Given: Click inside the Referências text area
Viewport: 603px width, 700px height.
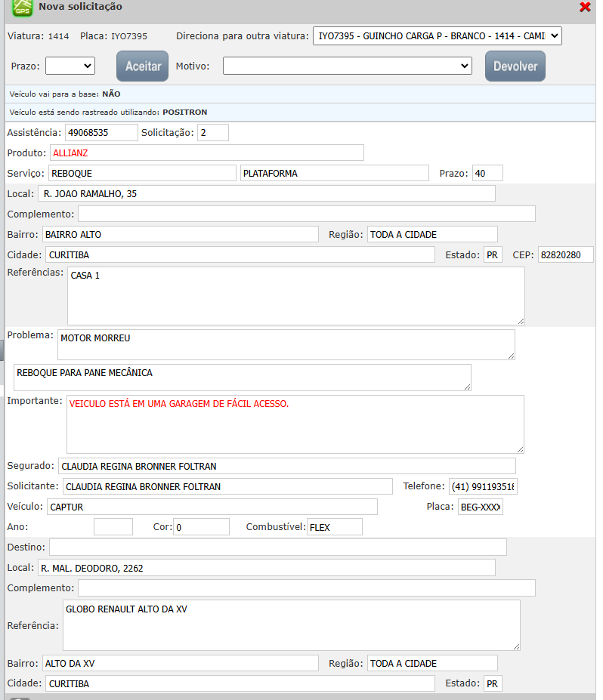Looking at the screenshot, I should tap(295, 295).
